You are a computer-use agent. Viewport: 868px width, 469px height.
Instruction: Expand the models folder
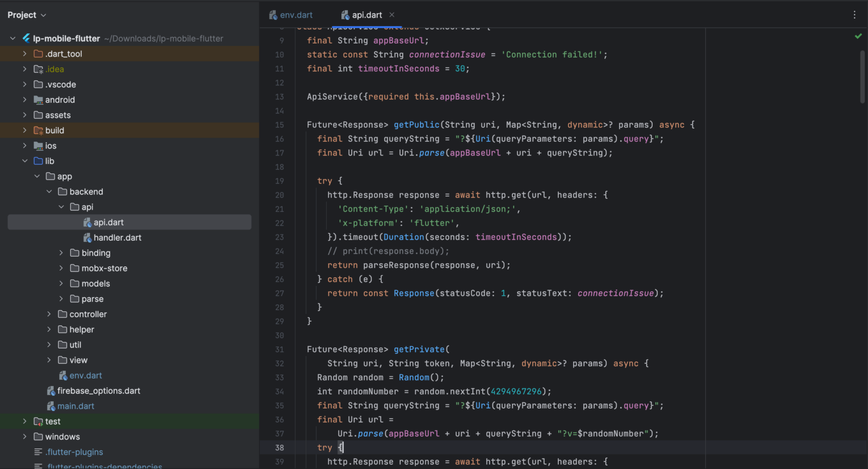point(61,283)
